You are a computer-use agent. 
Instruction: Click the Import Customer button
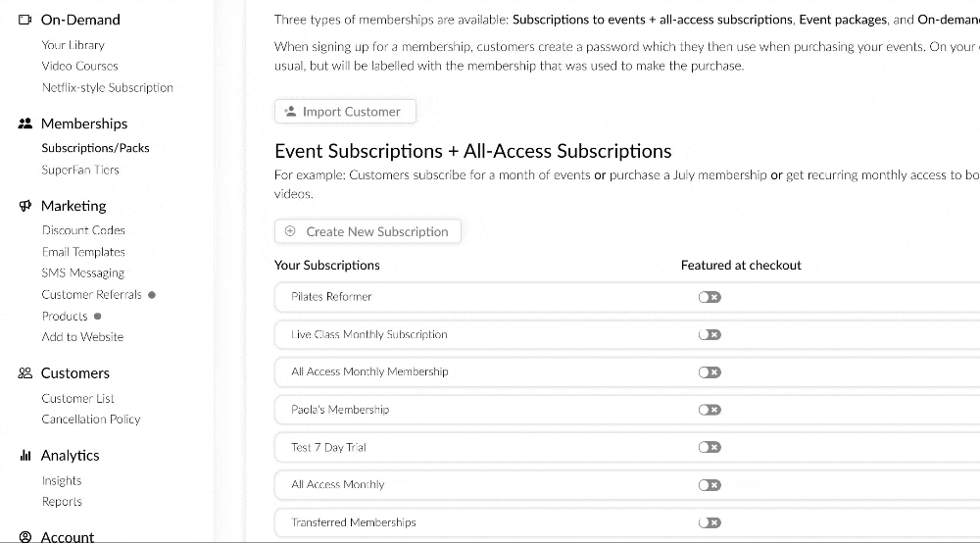point(345,111)
